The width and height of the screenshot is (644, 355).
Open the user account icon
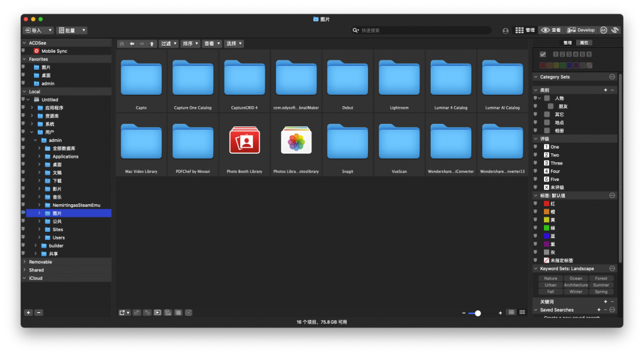pos(506,31)
